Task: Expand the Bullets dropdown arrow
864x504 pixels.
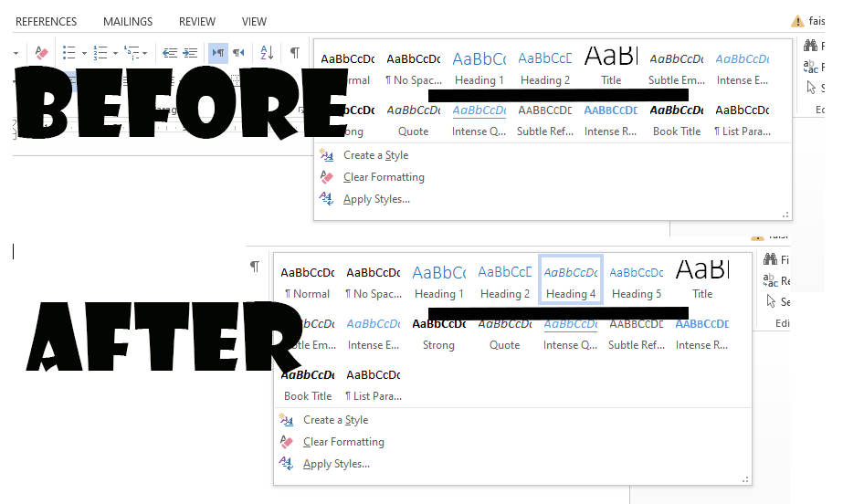Action: pyautogui.click(x=84, y=53)
